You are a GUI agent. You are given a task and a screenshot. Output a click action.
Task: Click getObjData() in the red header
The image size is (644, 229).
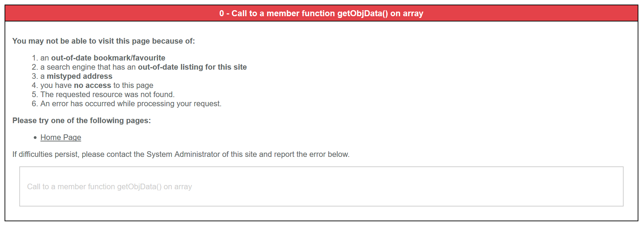[x=362, y=13]
